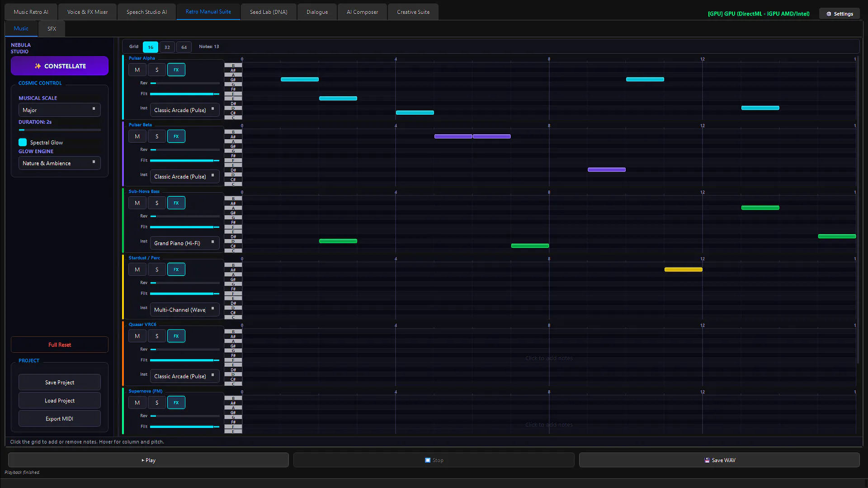
Task: Click the lone purple Pulsar Beta note near bar 10
Action: pyautogui.click(x=607, y=170)
